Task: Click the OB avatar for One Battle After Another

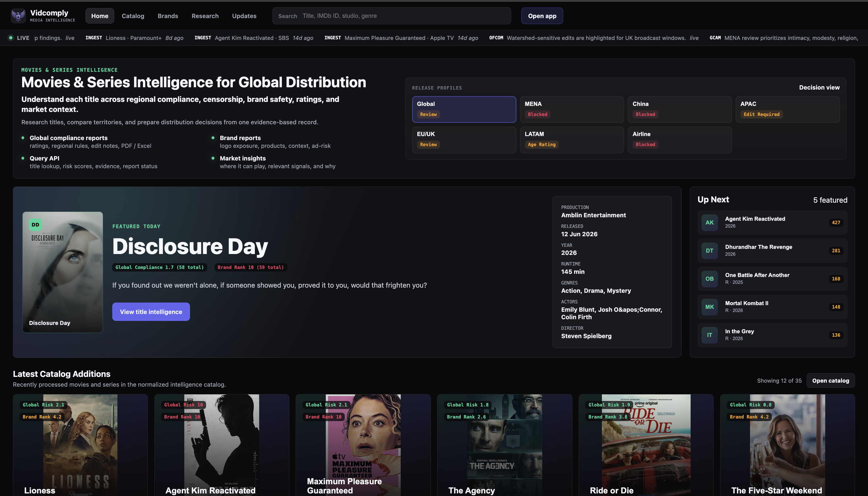Action: 709,279
